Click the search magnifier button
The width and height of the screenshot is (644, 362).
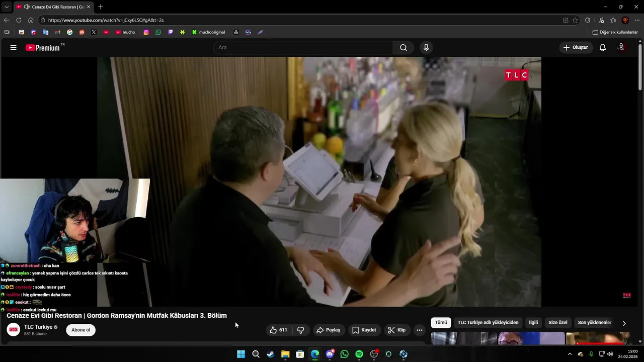(404, 48)
